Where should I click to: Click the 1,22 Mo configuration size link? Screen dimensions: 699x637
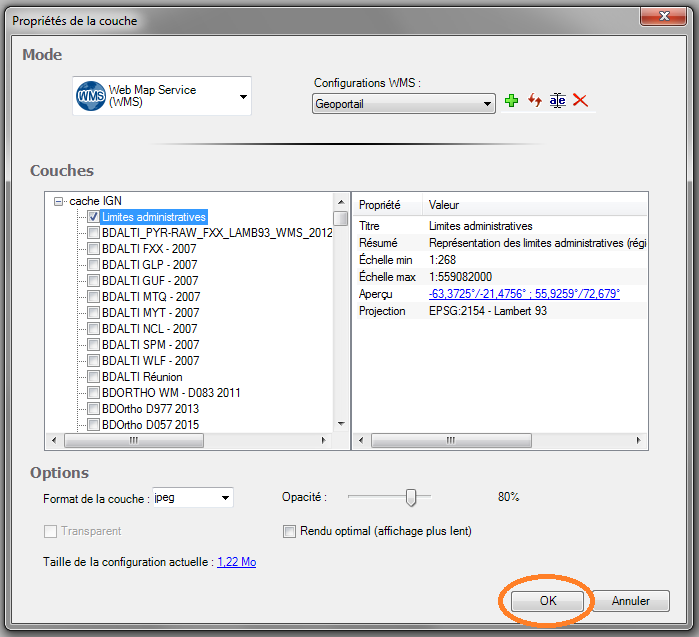coord(236,562)
